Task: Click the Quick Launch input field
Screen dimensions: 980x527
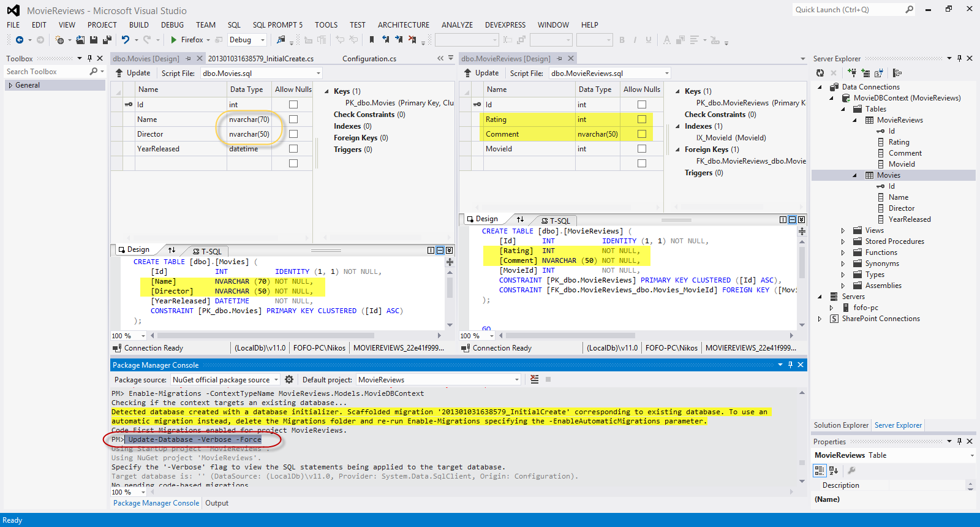Action: tap(848, 9)
